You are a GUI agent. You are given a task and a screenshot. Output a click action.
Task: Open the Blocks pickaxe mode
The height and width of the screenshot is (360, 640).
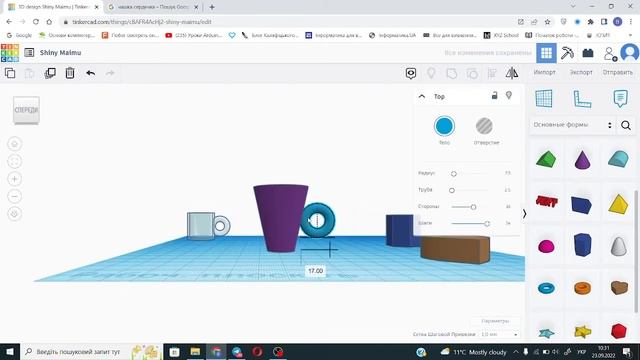tap(567, 53)
